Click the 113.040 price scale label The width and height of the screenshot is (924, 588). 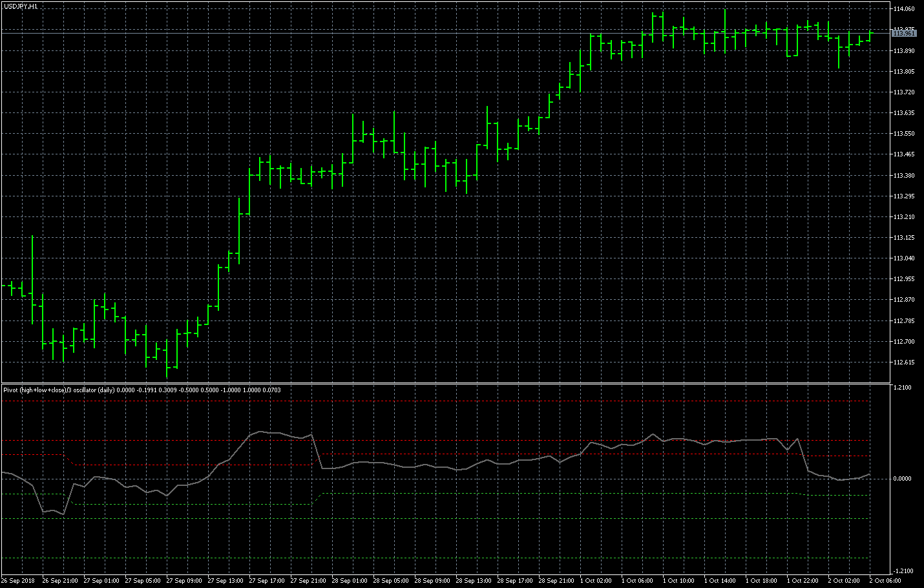point(903,258)
